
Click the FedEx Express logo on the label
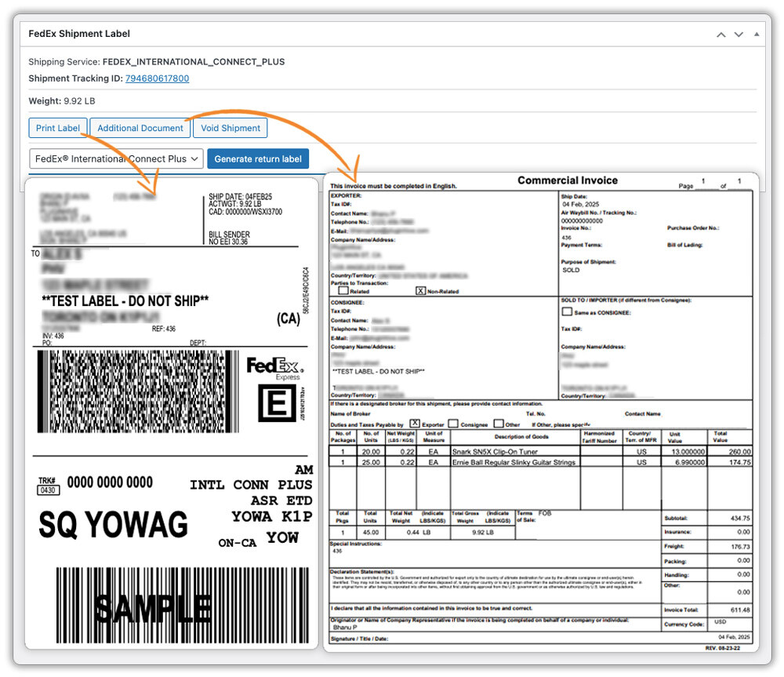[274, 366]
